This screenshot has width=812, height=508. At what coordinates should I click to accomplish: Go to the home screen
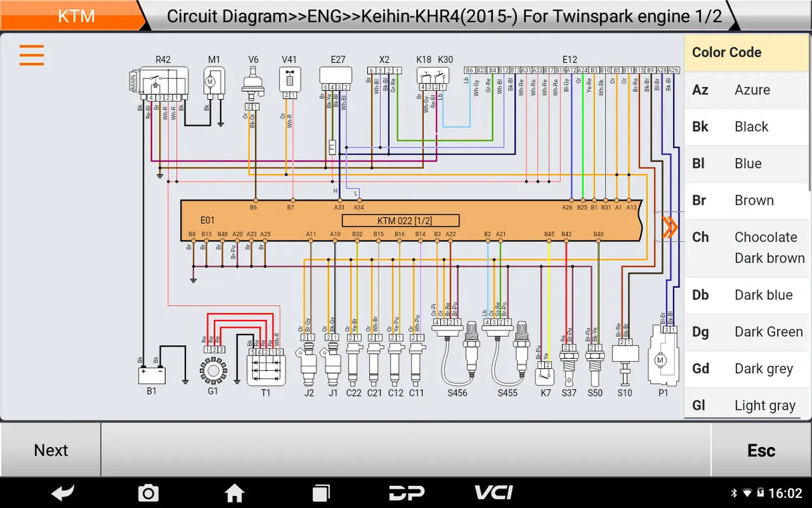point(234,493)
